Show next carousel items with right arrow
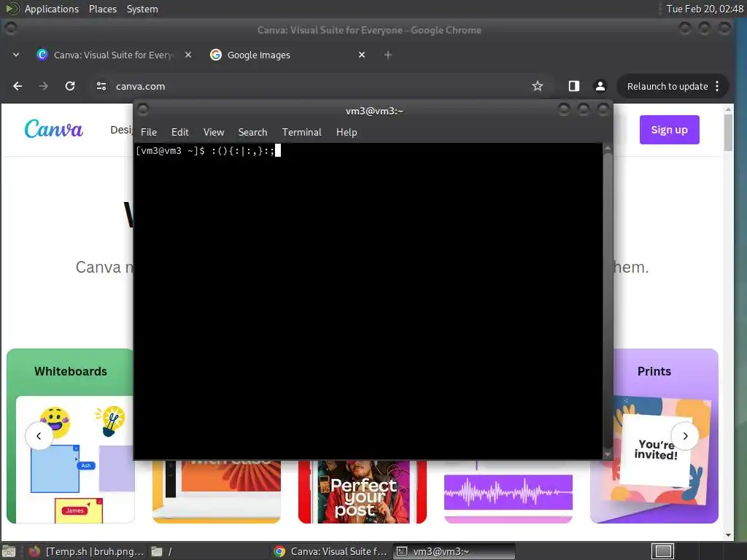Screen dimensions: 747x560 [685, 436]
